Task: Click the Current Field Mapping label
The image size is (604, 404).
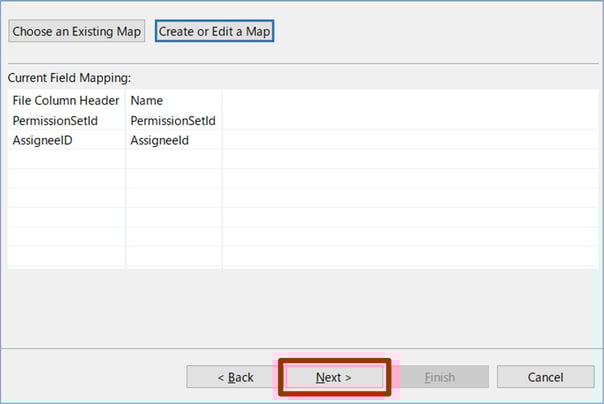Action: pos(69,77)
